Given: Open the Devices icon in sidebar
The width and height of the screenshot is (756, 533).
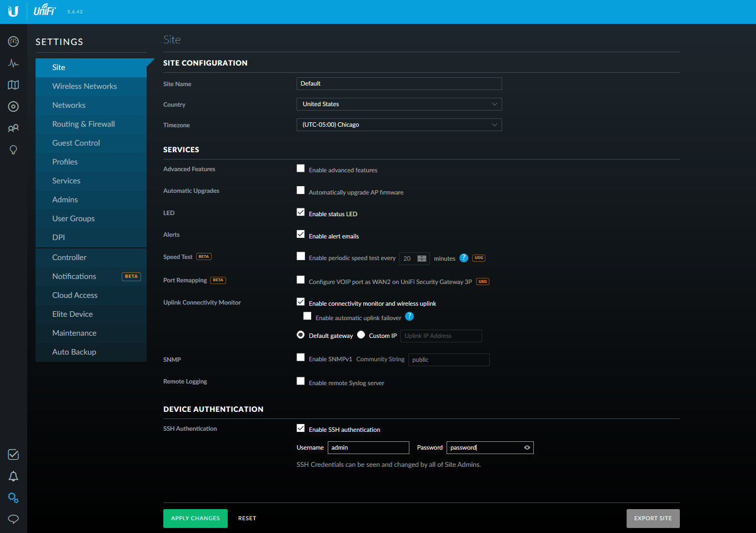Looking at the screenshot, I should (13, 107).
